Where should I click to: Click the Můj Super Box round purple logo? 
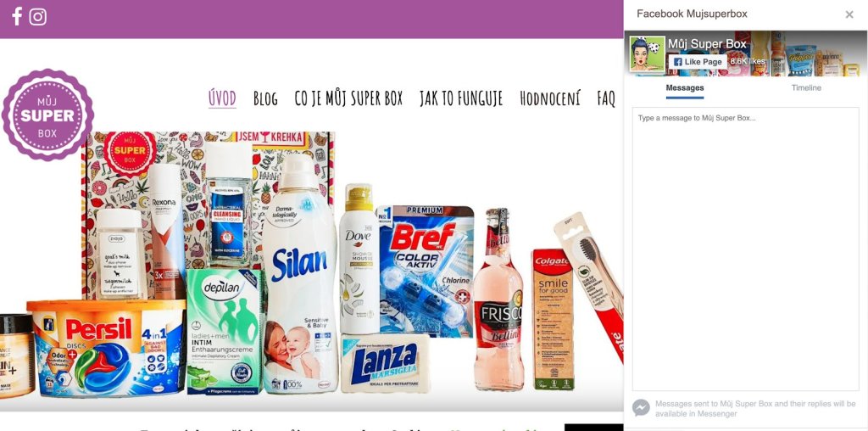47,115
